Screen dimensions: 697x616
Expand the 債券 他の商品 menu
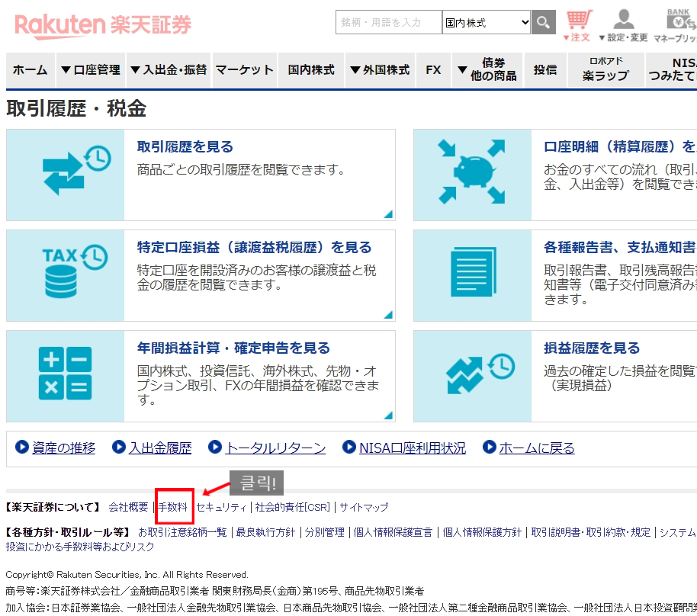click(487, 70)
